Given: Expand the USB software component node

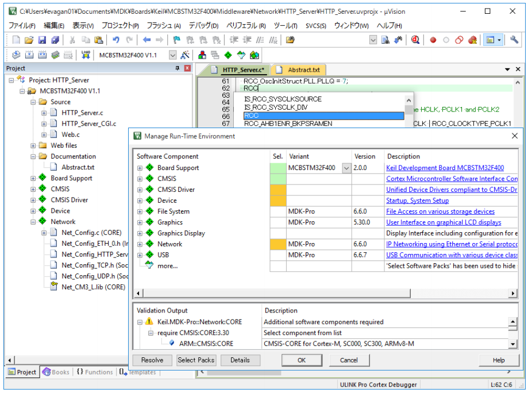Looking at the screenshot, I should pos(140,255).
